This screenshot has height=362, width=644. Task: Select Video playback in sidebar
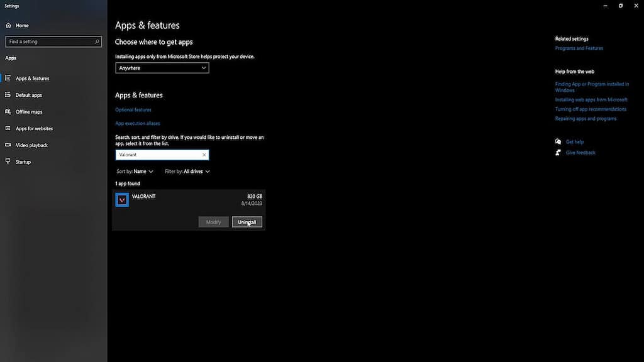53,145
